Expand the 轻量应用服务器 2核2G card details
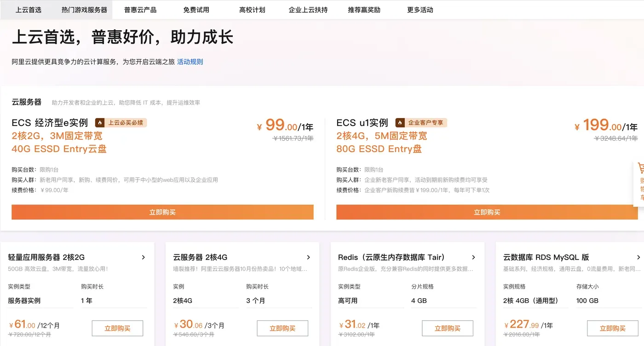This screenshot has width=644, height=346. click(143, 257)
